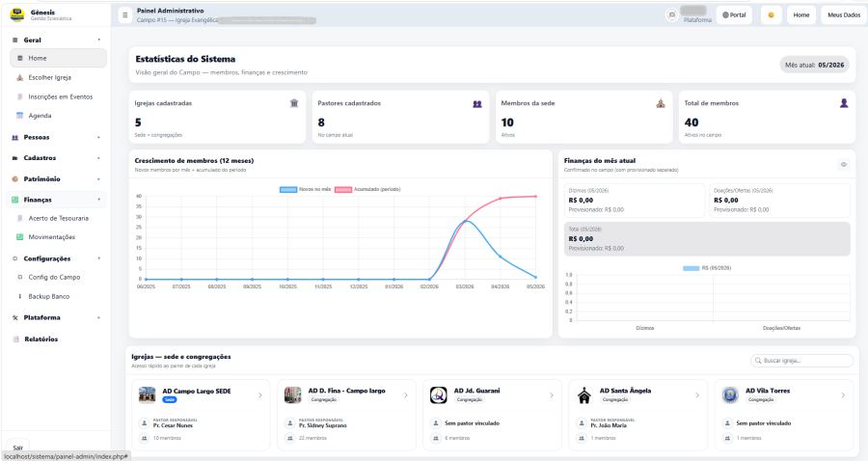Screen dimensions: 868x461
Task: Click the Doações/Ofertas (05/2026) card
Action: point(779,200)
